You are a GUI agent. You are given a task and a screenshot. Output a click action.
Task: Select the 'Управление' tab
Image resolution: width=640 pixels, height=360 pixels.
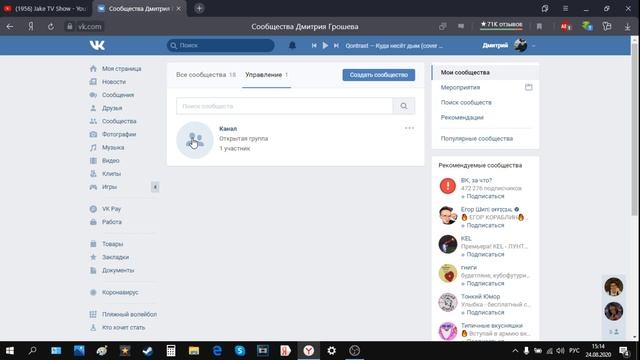point(266,75)
